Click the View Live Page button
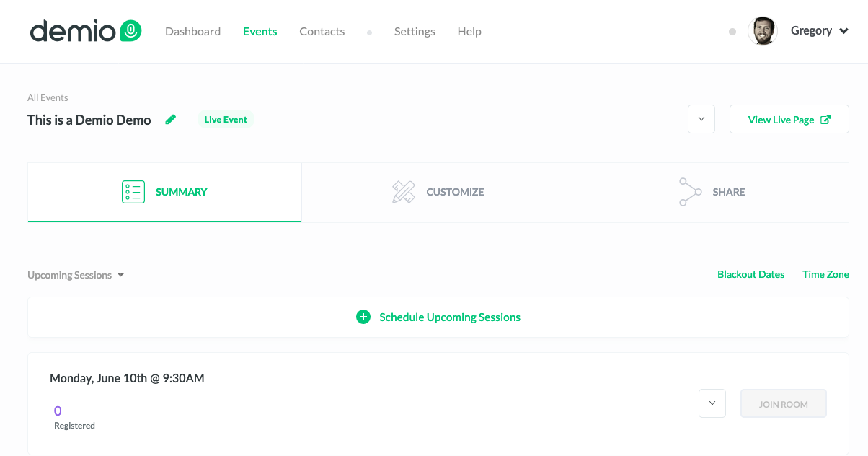The width and height of the screenshot is (868, 456). pyautogui.click(x=789, y=119)
